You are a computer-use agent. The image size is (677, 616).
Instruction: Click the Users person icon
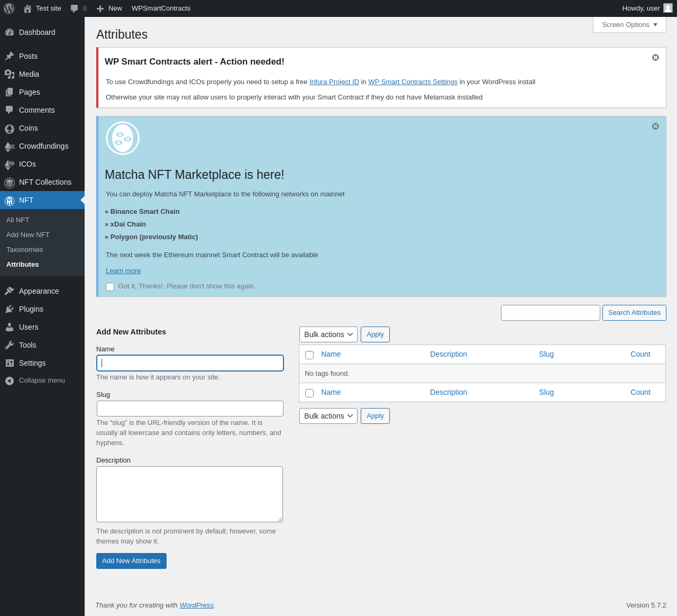[x=10, y=327]
